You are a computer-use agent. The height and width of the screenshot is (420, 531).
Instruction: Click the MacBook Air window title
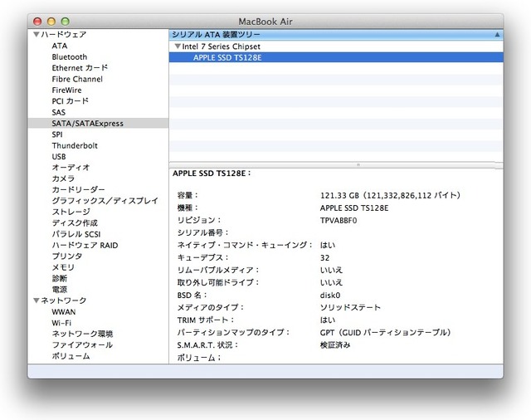(x=265, y=22)
